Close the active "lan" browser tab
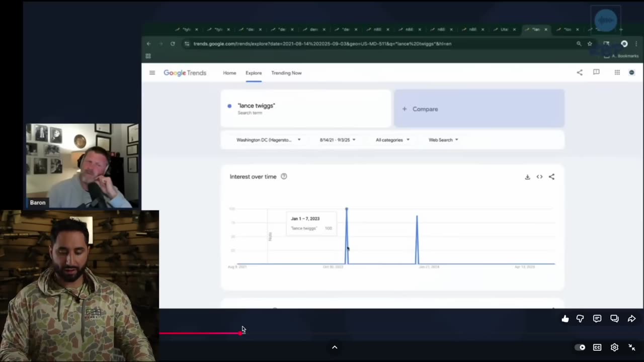Image resolution: width=644 pixels, height=362 pixels. (x=546, y=29)
